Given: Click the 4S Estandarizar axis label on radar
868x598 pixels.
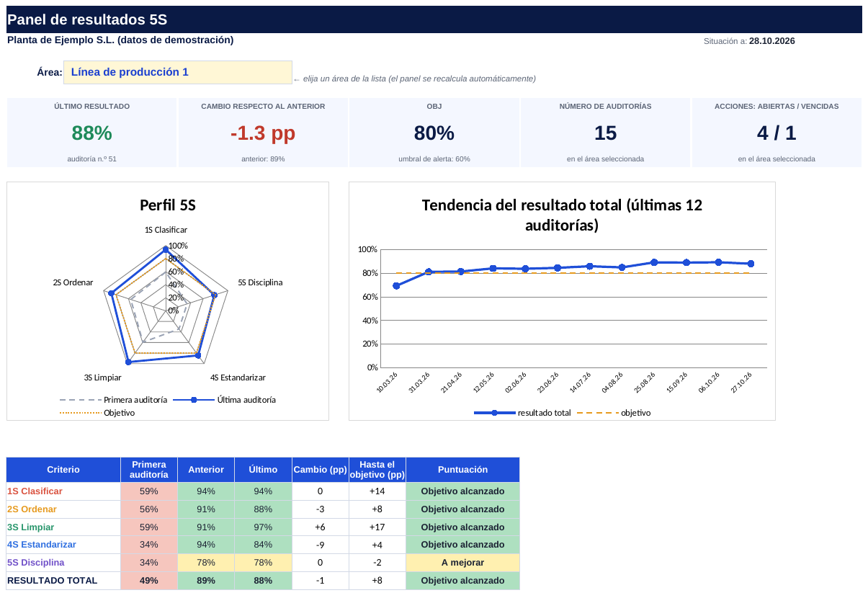Looking at the screenshot, I should [x=238, y=378].
